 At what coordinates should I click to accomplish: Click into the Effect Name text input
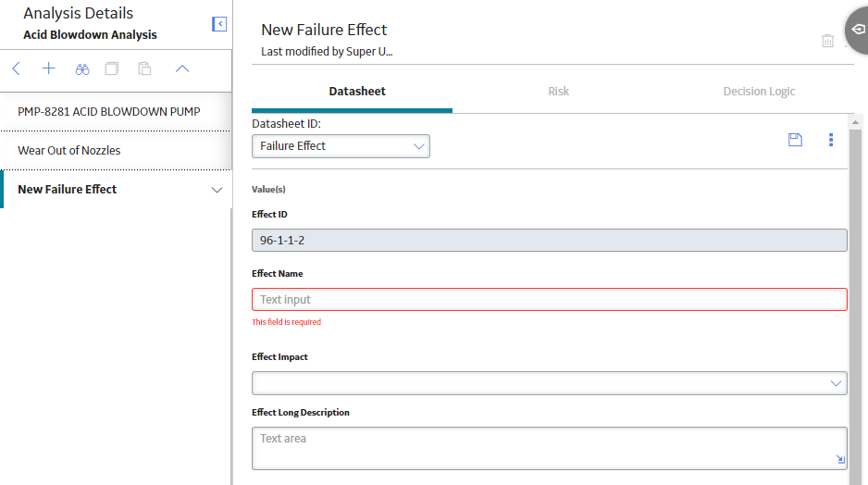pyautogui.click(x=549, y=300)
